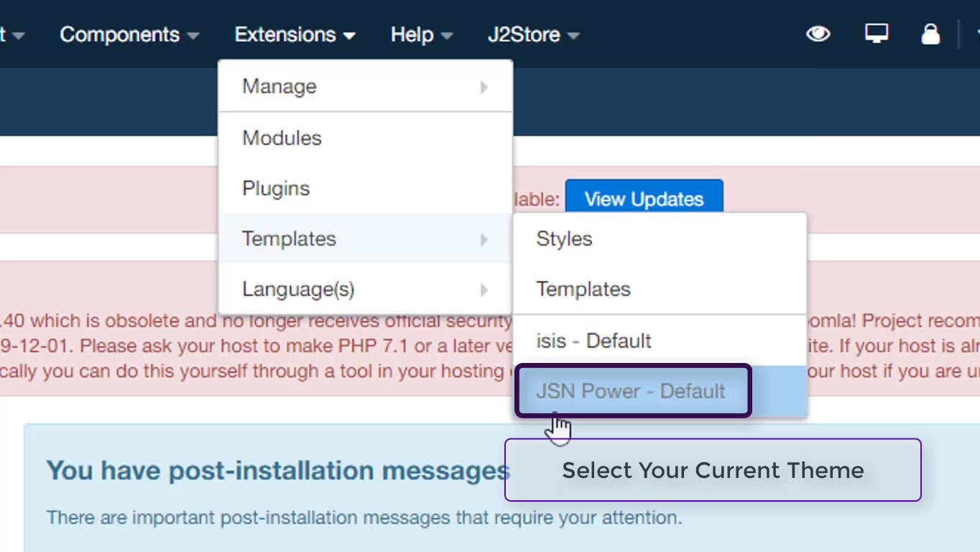Collapse the Extensions menu in navbar

295,34
